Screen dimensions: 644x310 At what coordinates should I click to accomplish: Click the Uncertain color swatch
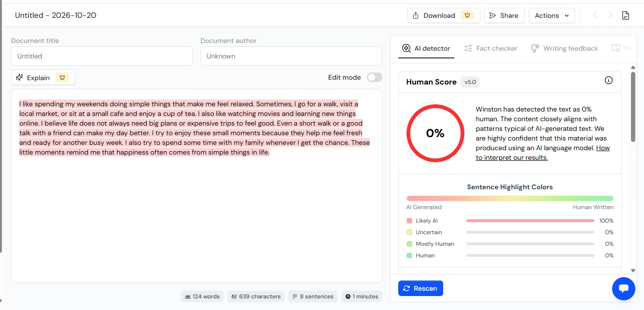click(409, 232)
